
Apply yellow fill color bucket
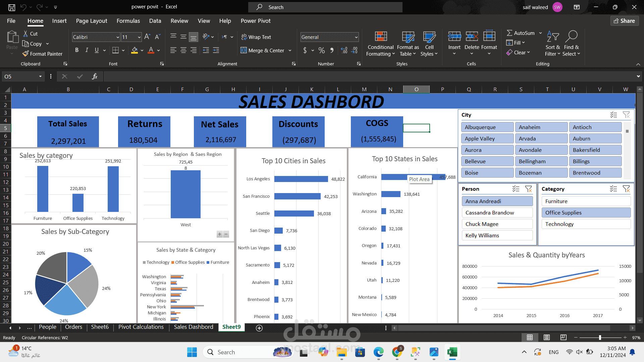(135, 50)
